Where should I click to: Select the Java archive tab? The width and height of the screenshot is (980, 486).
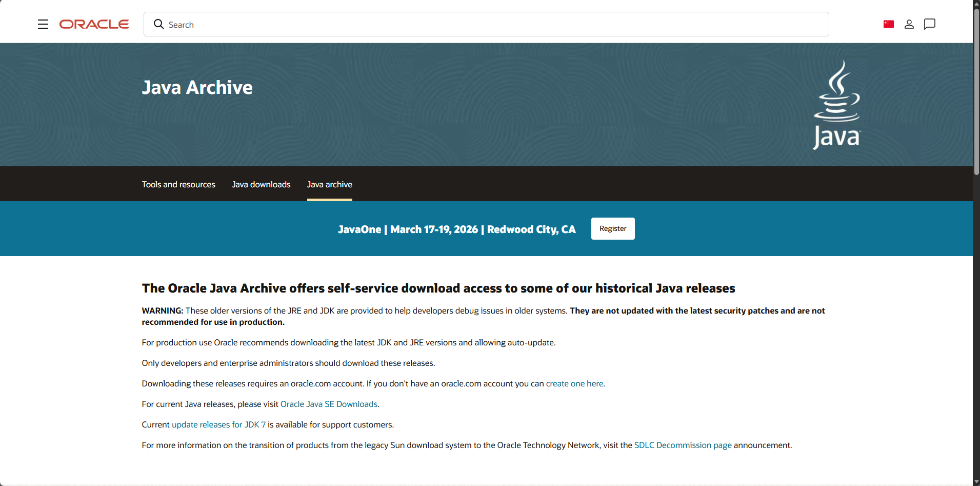tap(330, 184)
